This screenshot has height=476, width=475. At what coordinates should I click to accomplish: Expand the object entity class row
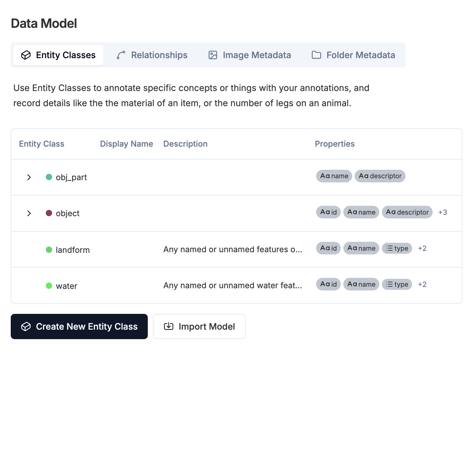(29, 213)
